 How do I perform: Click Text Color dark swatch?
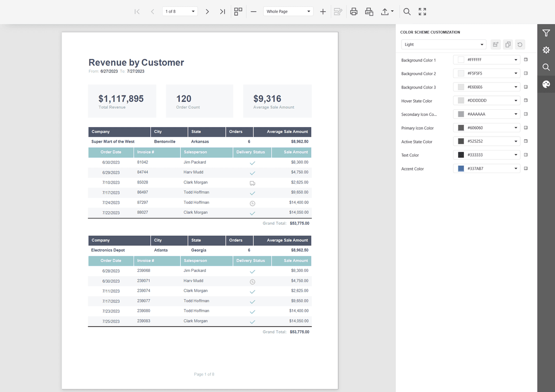[x=461, y=155]
